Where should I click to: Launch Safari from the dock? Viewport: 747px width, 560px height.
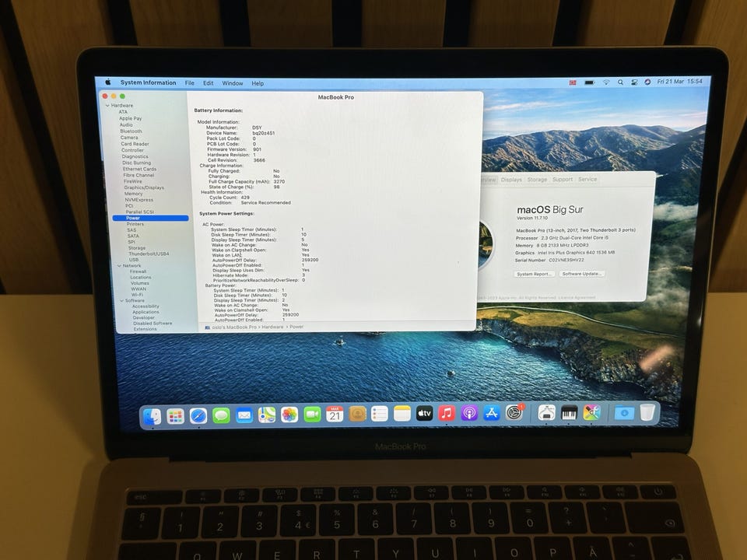pos(198,415)
